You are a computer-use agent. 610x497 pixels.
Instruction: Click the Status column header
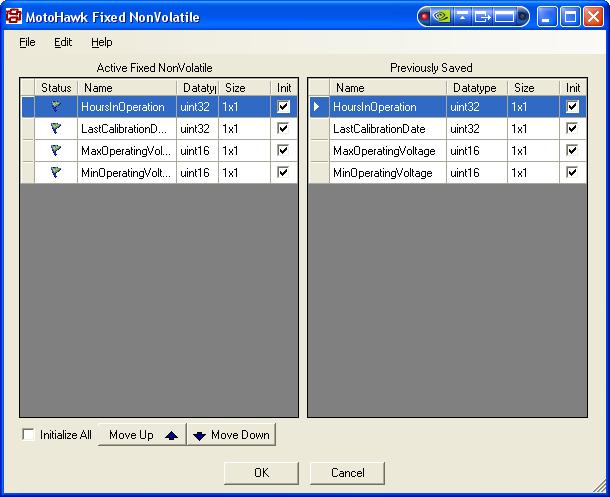[56, 88]
